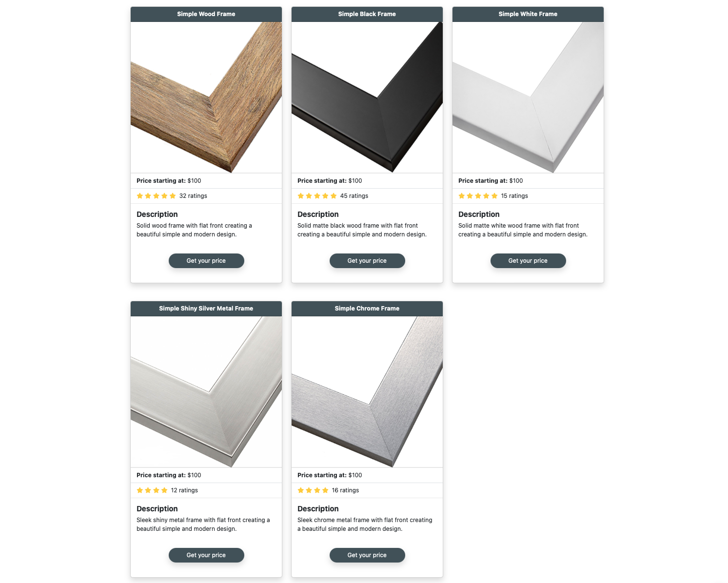
Task: Open the wood frame product image
Action: (206, 97)
